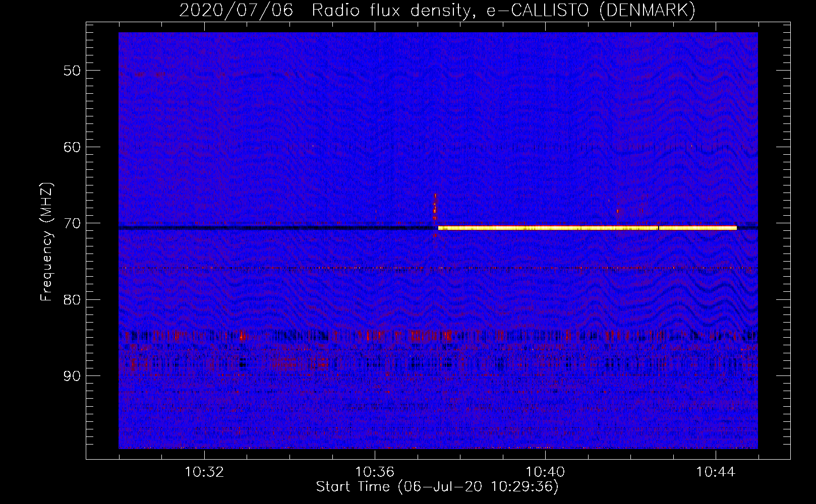Click the "Start Time (06-Jul-20 10:29:36)" label
The width and height of the screenshot is (816, 504).
click(x=437, y=487)
